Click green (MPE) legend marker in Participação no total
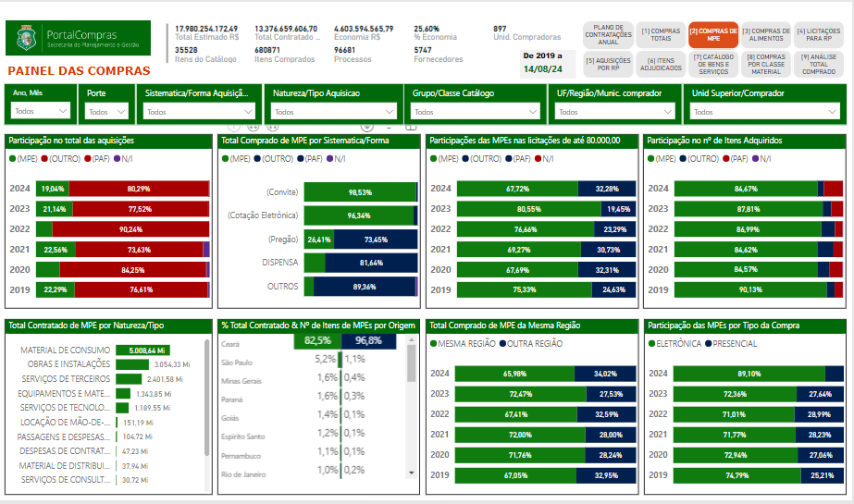The width and height of the screenshot is (854, 504). (x=11, y=159)
